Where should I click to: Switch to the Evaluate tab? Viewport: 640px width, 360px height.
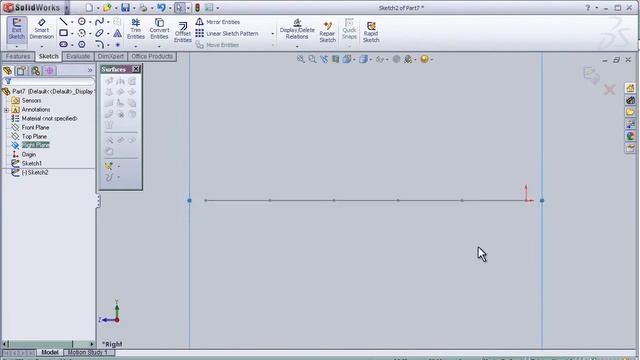pos(78,56)
